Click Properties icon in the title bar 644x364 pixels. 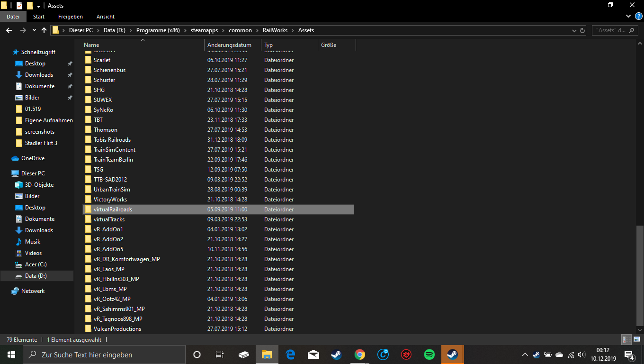(19, 6)
